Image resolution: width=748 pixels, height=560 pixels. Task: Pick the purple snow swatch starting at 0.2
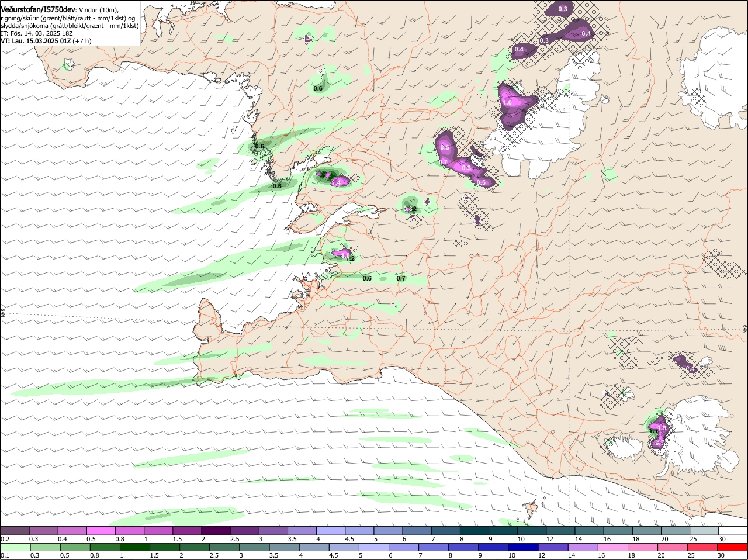(15, 530)
